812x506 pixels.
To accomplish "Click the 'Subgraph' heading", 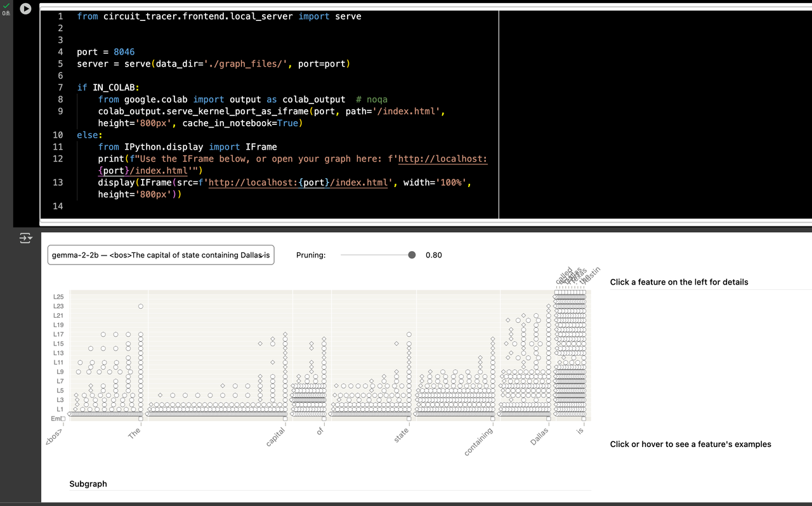I will [88, 484].
